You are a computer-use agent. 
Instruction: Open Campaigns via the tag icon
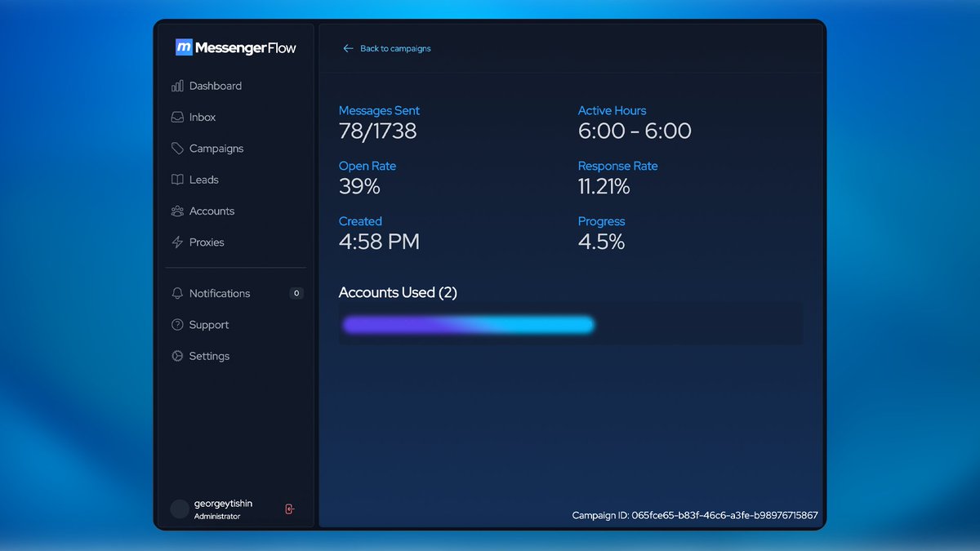coord(177,149)
